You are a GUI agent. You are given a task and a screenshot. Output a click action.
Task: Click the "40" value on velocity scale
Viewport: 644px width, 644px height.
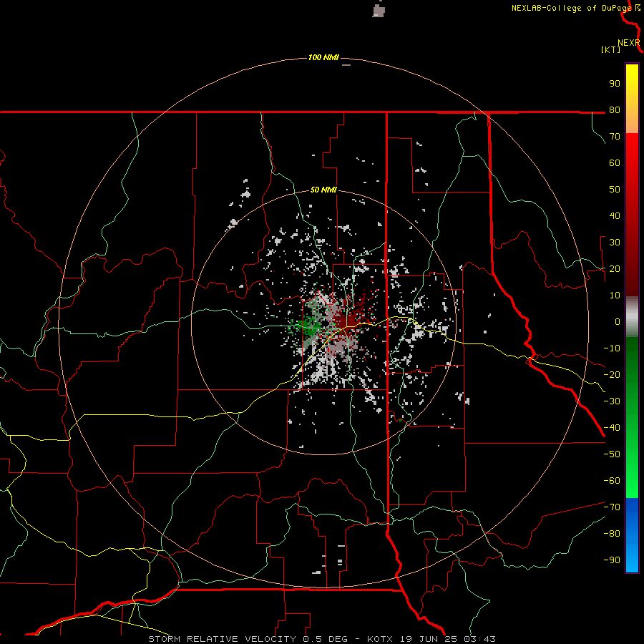point(615,215)
